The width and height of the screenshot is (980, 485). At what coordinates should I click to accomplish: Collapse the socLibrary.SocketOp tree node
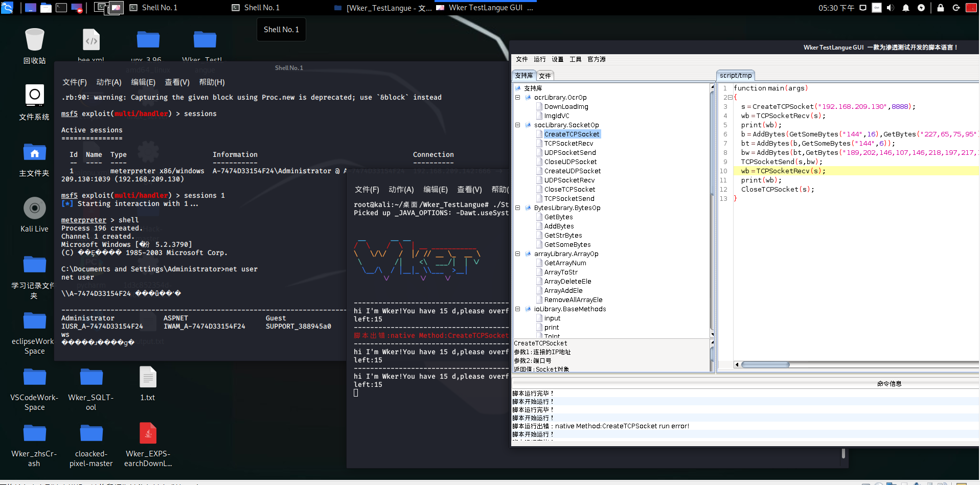pos(517,125)
